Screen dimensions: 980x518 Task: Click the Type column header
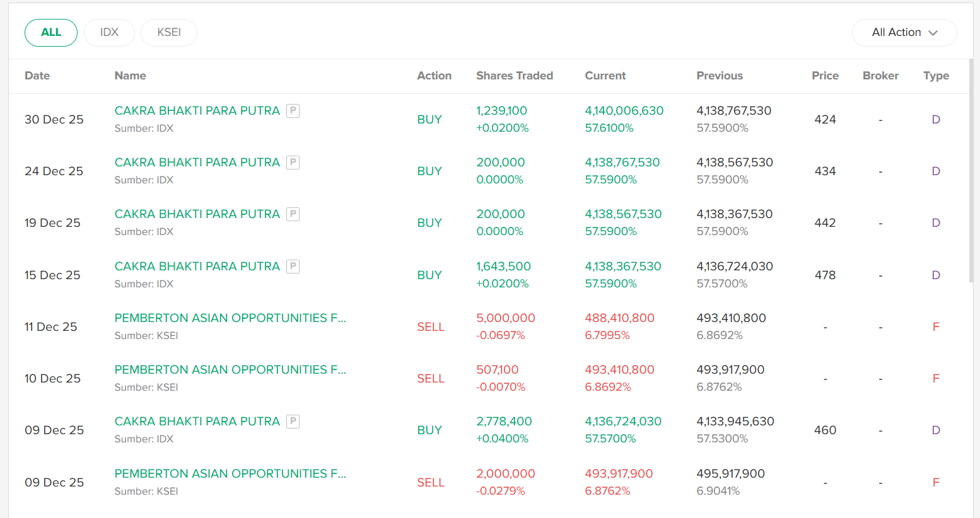936,76
